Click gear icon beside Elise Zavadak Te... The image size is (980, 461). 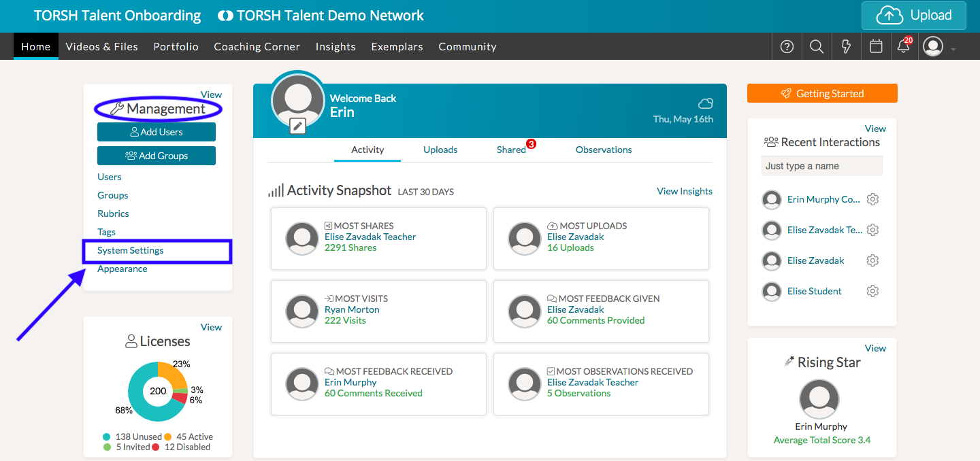(x=872, y=230)
